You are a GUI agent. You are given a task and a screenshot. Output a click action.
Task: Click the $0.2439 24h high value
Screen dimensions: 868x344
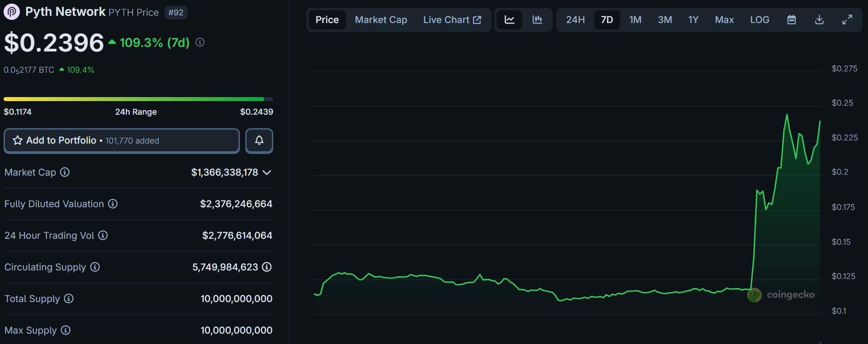(257, 112)
